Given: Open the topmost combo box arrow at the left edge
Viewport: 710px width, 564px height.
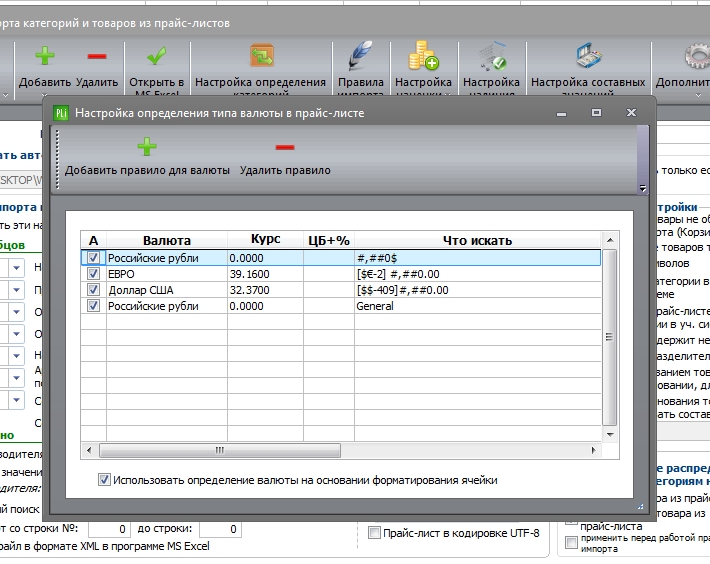Looking at the screenshot, I should 16,268.
